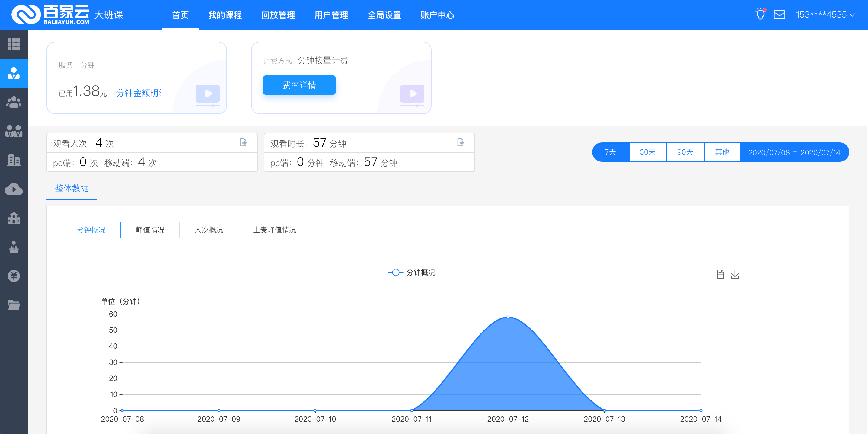This screenshot has width=868, height=434.
Task: Click the 费率详情 button
Action: click(x=299, y=85)
